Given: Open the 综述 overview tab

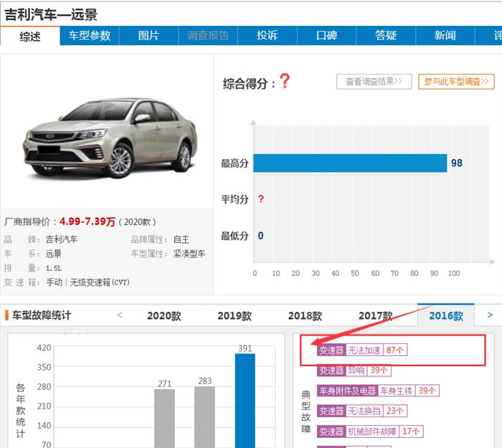Looking at the screenshot, I should click(x=30, y=36).
